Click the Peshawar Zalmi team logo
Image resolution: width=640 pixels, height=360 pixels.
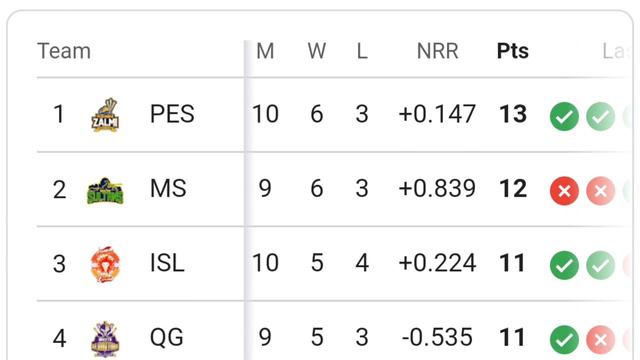coord(105,115)
